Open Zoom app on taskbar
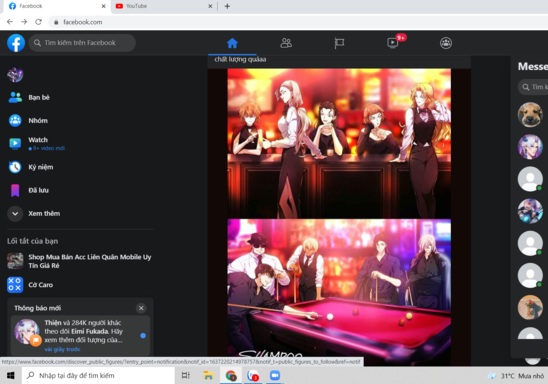Image resolution: width=548 pixels, height=384 pixels. (x=275, y=375)
